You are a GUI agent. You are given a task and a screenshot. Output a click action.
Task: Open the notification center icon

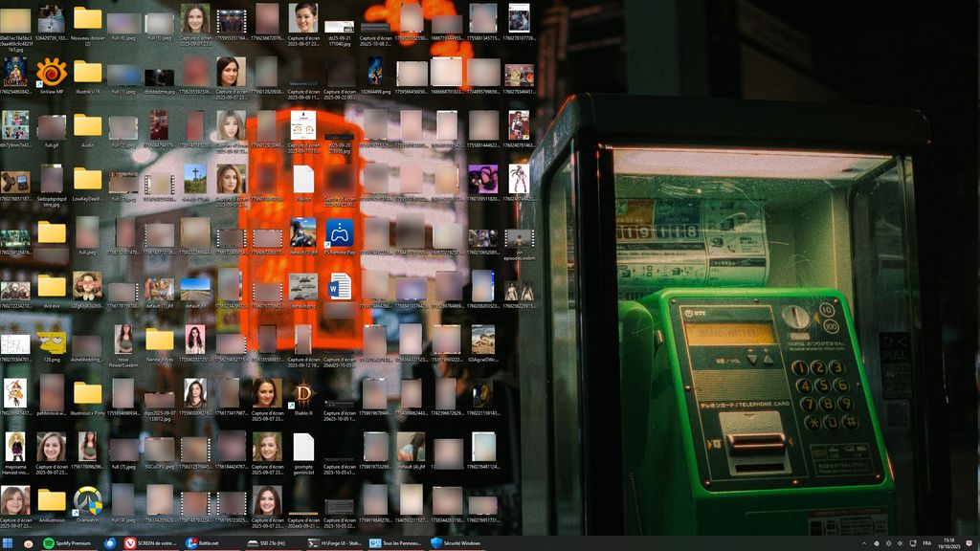point(969,543)
